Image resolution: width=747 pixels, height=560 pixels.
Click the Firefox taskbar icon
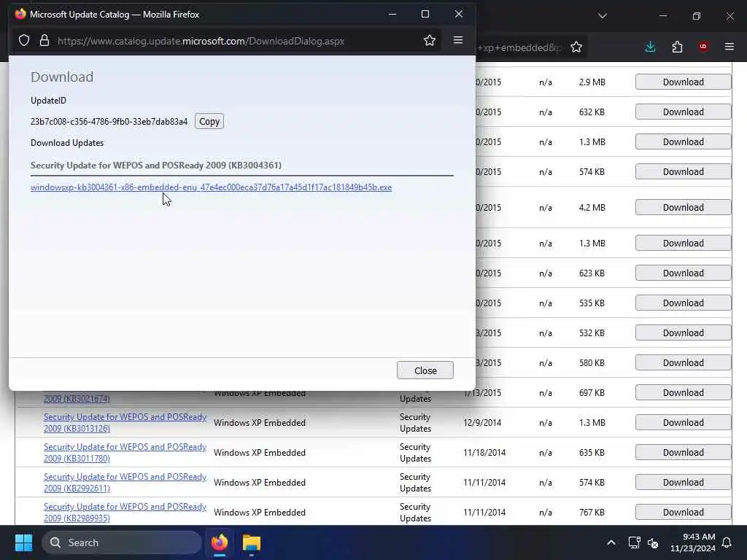pos(220,542)
